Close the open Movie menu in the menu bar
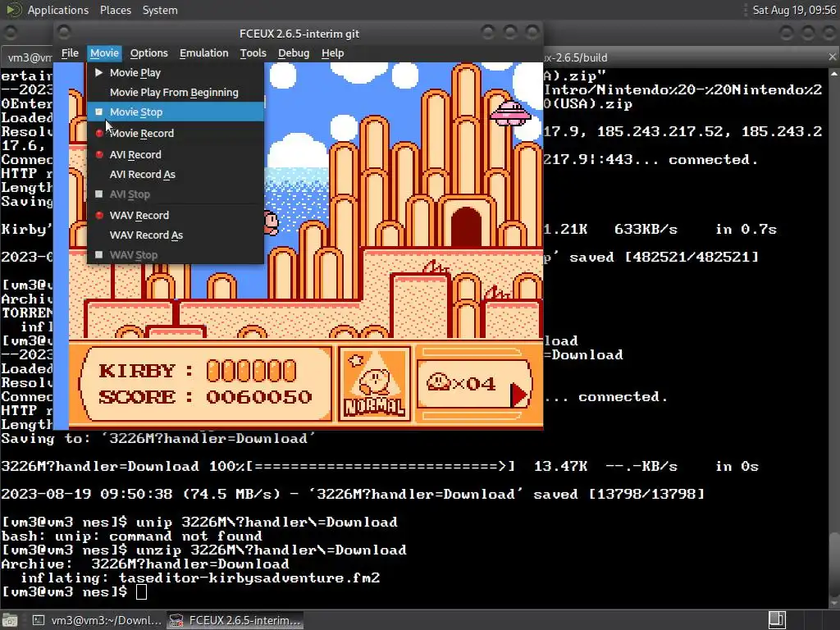Screen dimensions: 840x630 (x=104, y=53)
